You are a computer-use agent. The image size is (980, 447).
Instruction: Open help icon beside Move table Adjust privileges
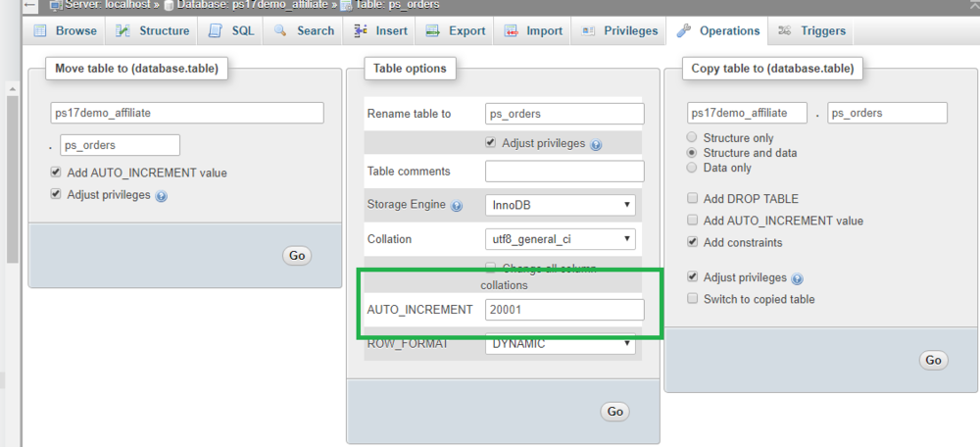162,196
